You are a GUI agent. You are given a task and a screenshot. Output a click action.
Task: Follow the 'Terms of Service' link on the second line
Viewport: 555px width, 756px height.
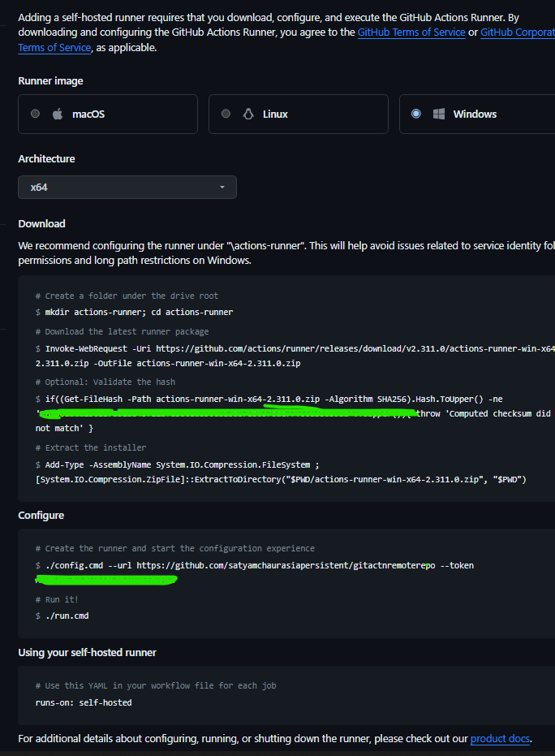(54, 48)
